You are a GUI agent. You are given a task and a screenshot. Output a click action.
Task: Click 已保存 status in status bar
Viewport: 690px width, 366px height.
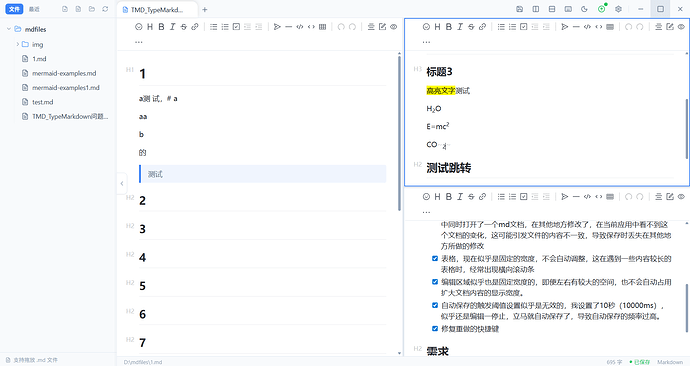coord(640,362)
